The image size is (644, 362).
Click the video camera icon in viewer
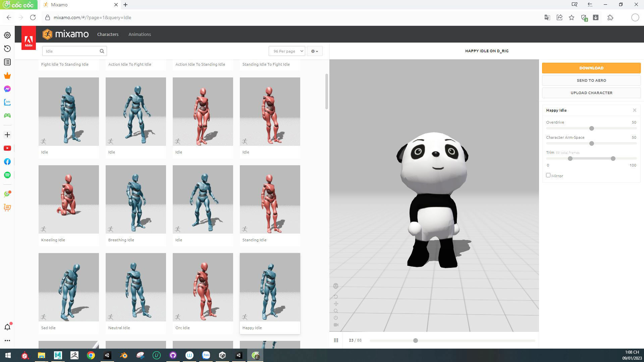point(336,325)
